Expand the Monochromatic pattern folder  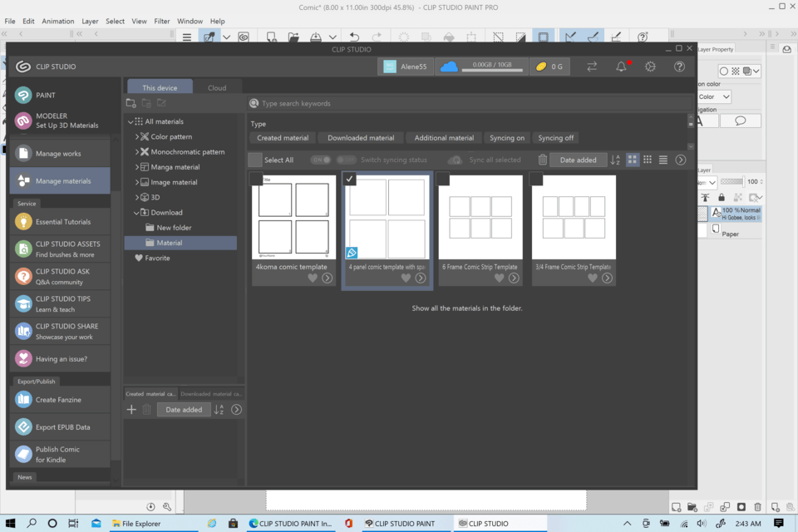136,152
